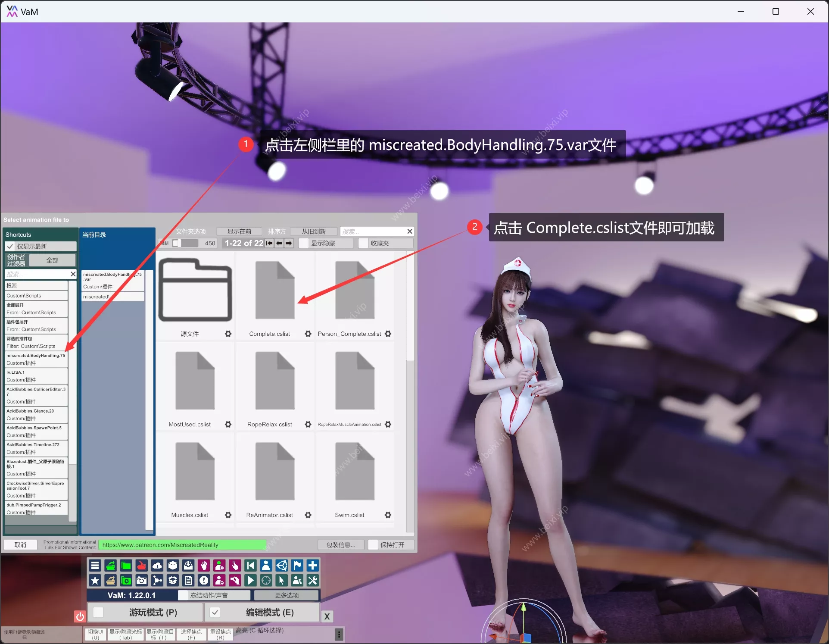Open gear options for Swim.cslist
Screen dimensions: 829x644
[388, 515]
